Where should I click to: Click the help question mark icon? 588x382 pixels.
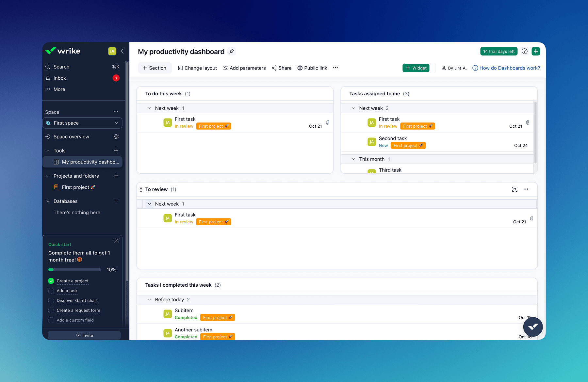pos(524,51)
